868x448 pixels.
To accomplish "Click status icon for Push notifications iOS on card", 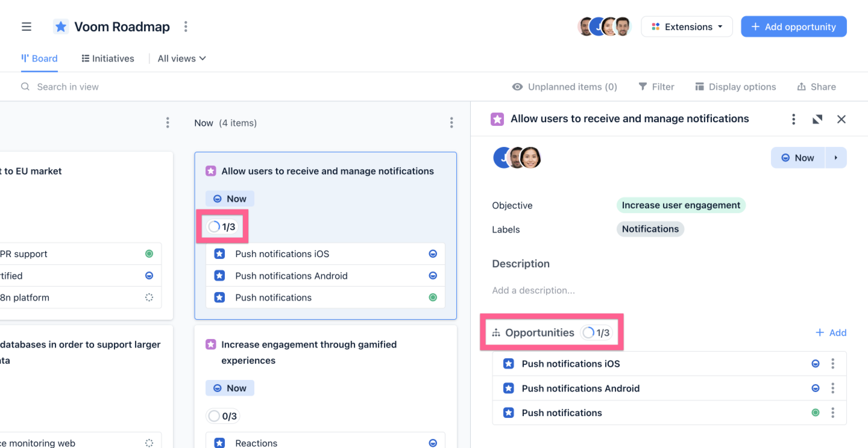I will tap(433, 254).
